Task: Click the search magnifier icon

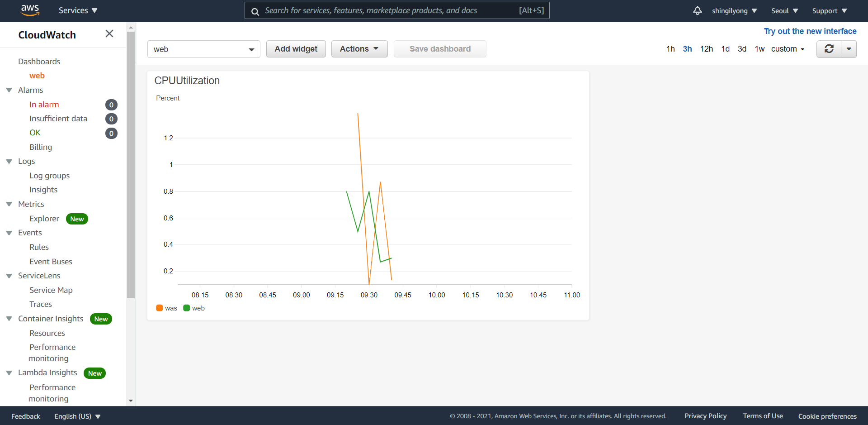Action: coord(255,11)
